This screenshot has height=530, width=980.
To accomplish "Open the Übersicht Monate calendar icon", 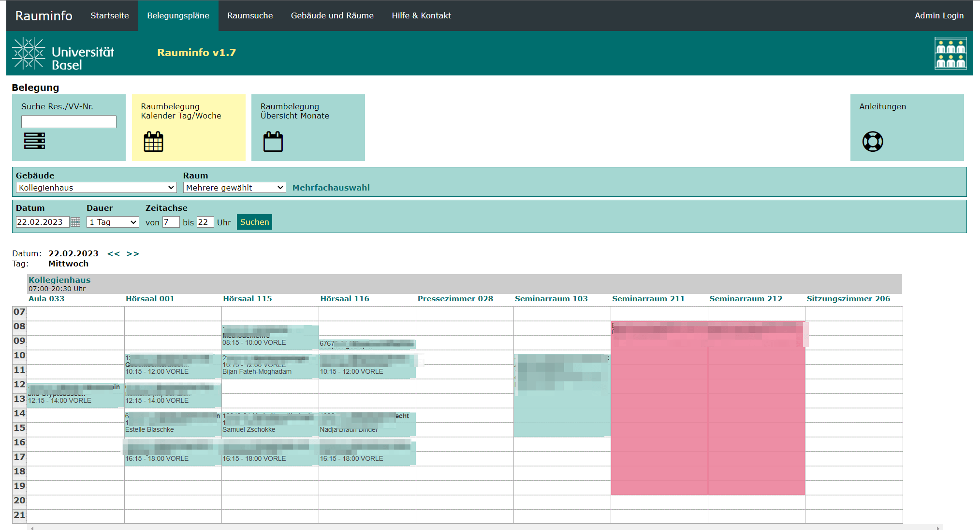I will 273,142.
